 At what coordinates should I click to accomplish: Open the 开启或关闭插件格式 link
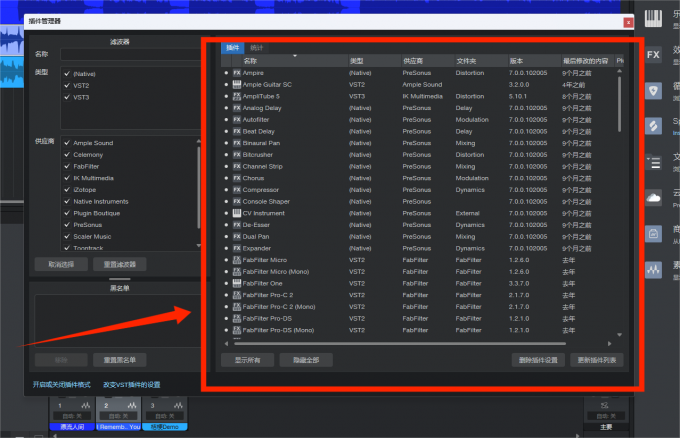62,385
